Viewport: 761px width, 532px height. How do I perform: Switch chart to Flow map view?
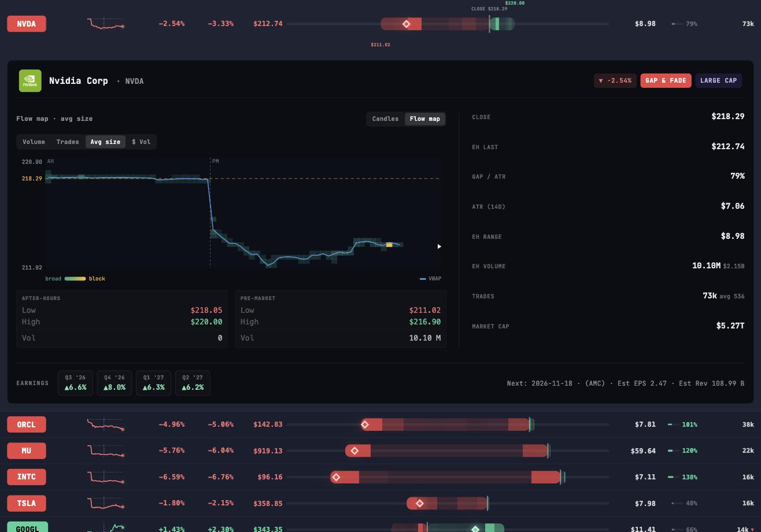pyautogui.click(x=425, y=119)
